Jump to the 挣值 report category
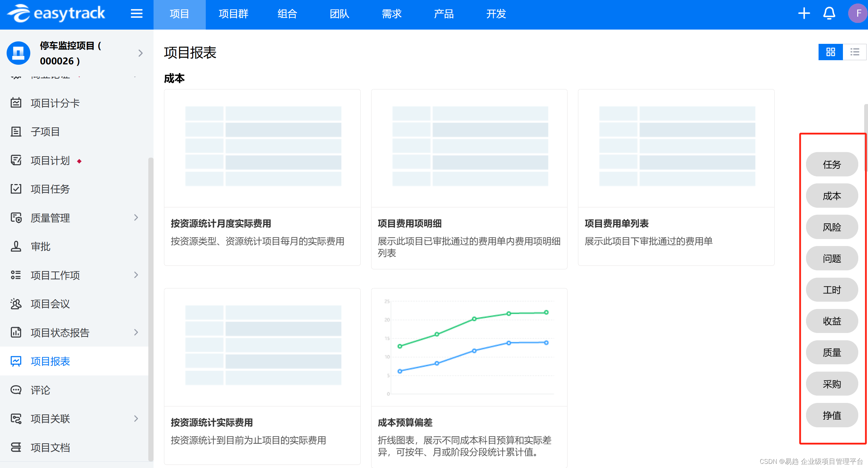Viewport: 868px width, 468px height. pos(831,415)
